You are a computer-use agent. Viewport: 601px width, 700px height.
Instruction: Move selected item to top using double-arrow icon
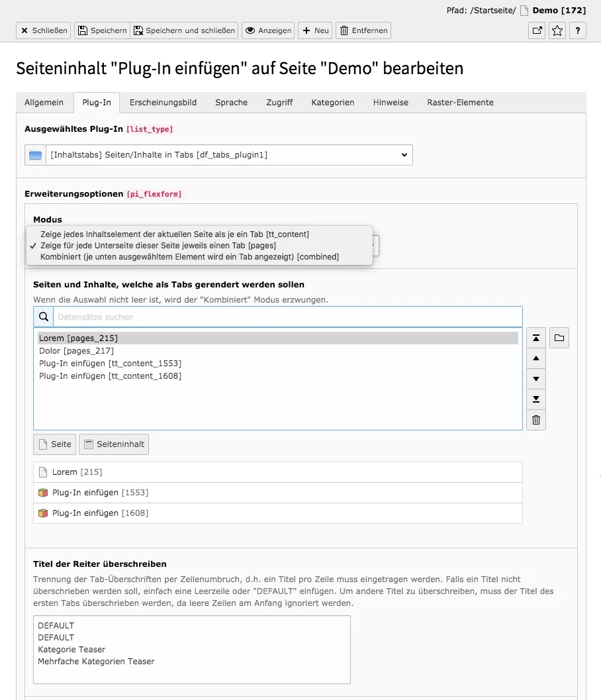pos(535,338)
